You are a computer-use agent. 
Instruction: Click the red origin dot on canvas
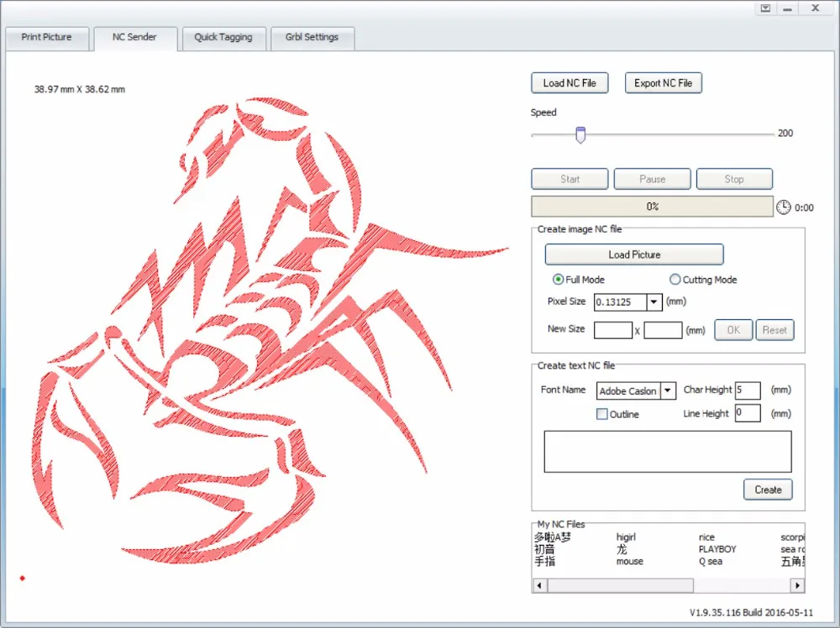pos(23,578)
